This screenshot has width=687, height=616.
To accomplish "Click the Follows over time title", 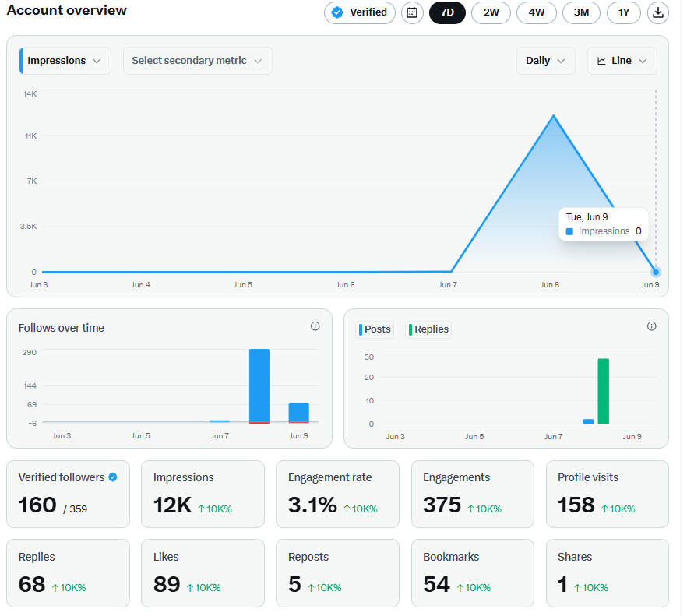I will pyautogui.click(x=62, y=328).
